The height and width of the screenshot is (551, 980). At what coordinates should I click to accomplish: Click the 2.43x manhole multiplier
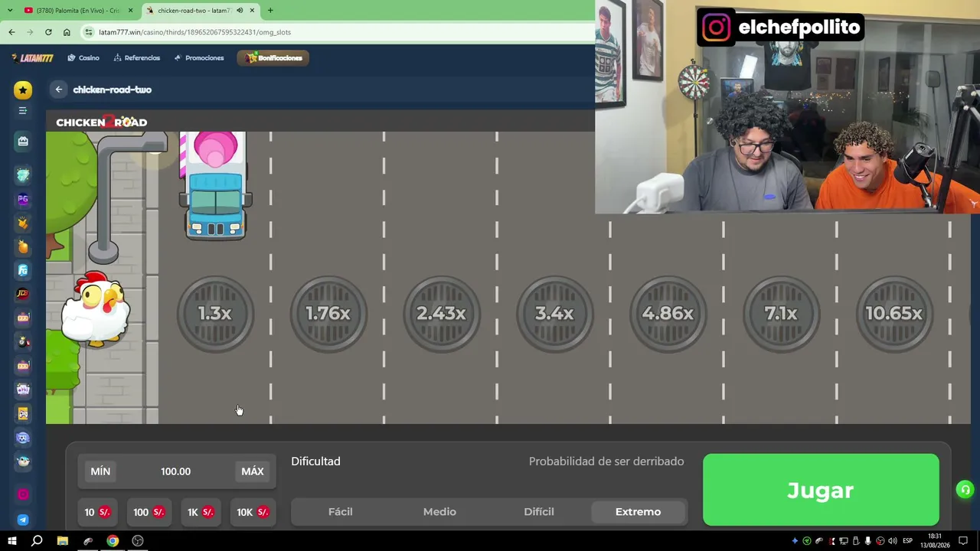point(442,314)
